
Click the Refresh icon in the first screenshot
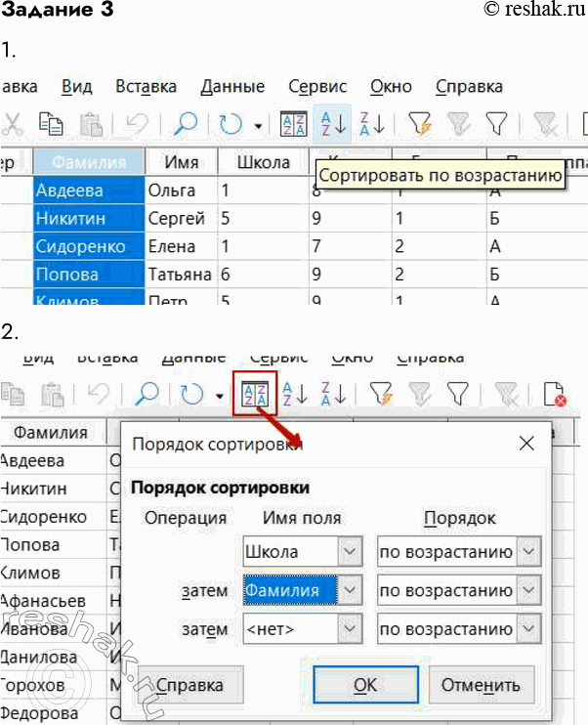pos(231,124)
